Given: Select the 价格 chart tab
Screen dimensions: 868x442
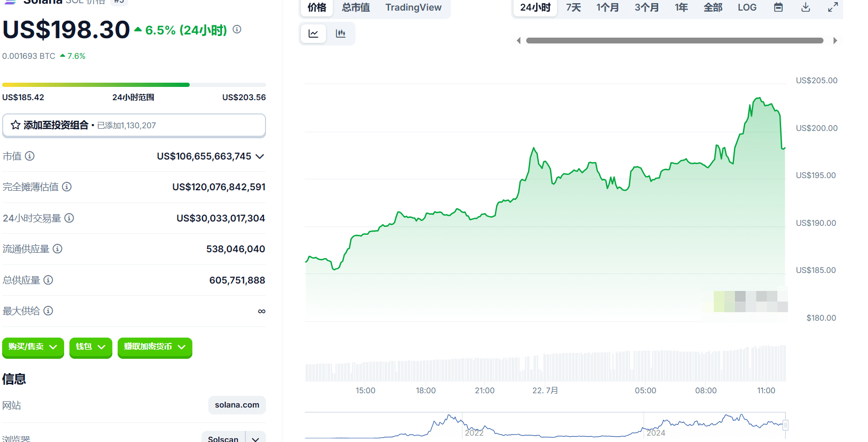Looking at the screenshot, I should click(317, 7).
